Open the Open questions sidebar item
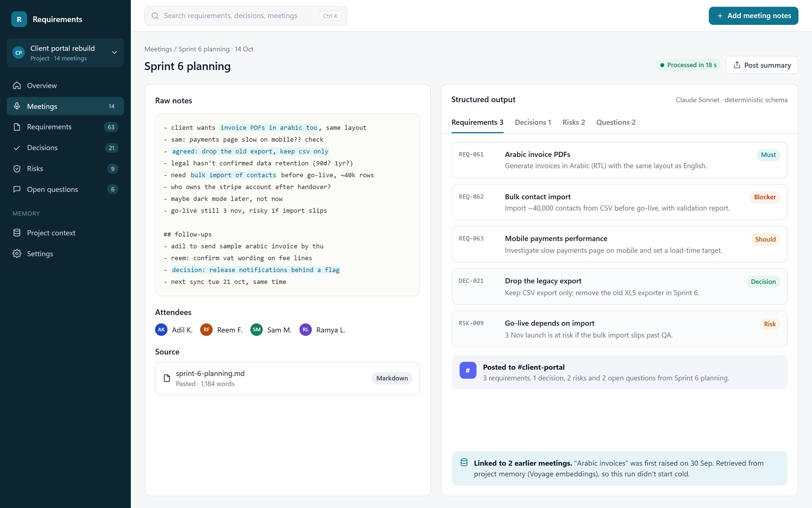This screenshot has height=508, width=812. pos(65,189)
